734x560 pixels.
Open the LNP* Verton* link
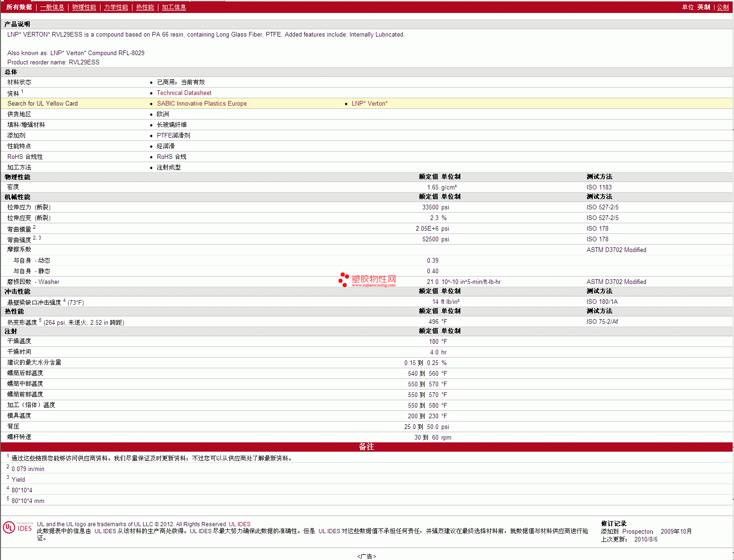[370, 103]
